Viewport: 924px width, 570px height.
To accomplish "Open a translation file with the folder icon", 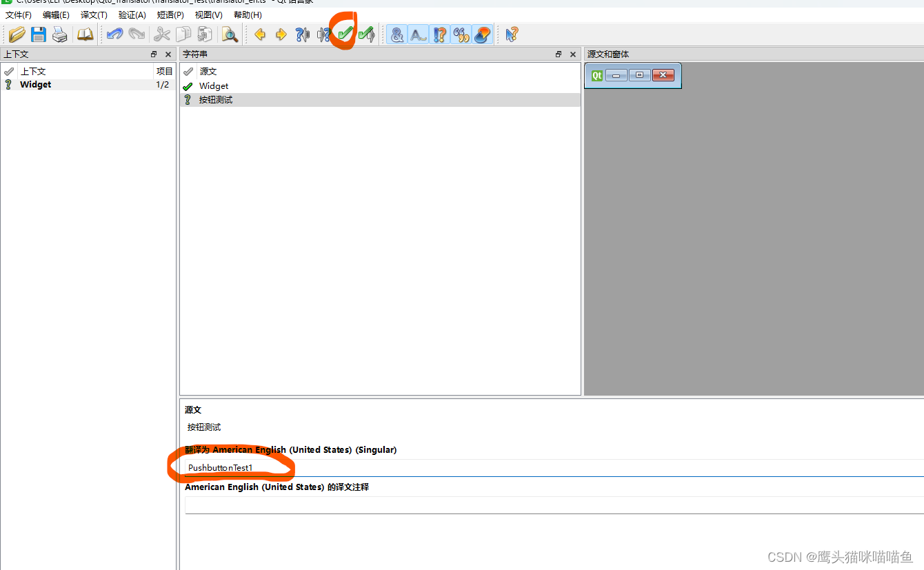I will coord(17,34).
